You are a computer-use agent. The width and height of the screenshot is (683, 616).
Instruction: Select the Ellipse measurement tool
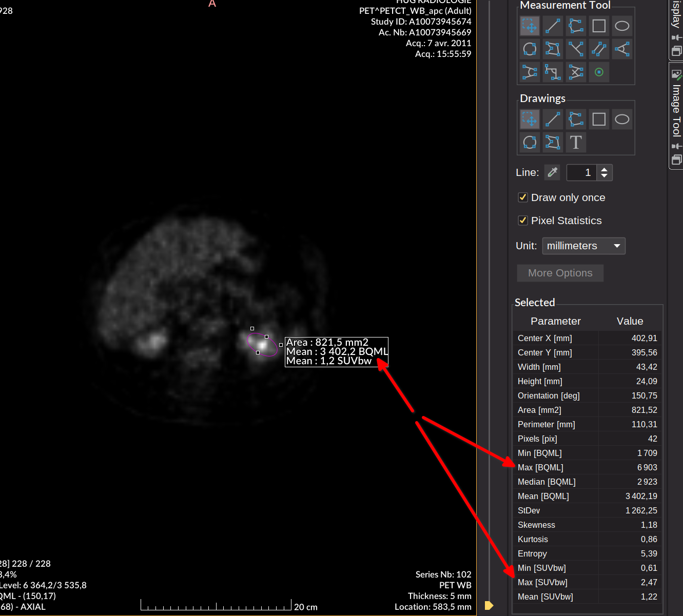pyautogui.click(x=622, y=26)
